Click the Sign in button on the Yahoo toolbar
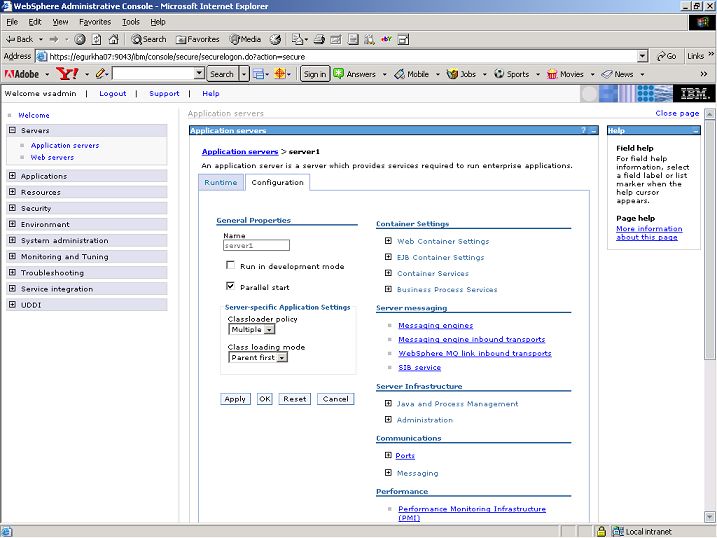 tap(315, 74)
